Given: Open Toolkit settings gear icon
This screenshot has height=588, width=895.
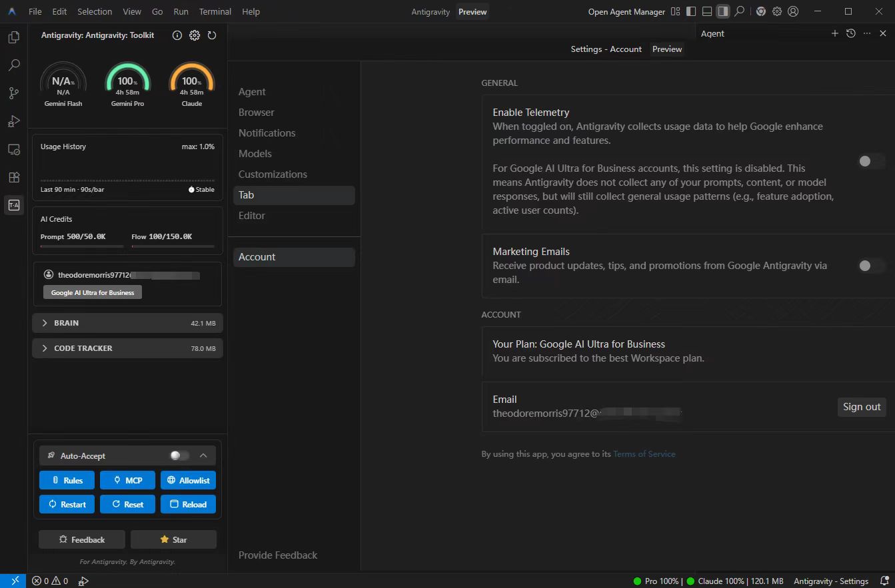Looking at the screenshot, I should [195, 35].
